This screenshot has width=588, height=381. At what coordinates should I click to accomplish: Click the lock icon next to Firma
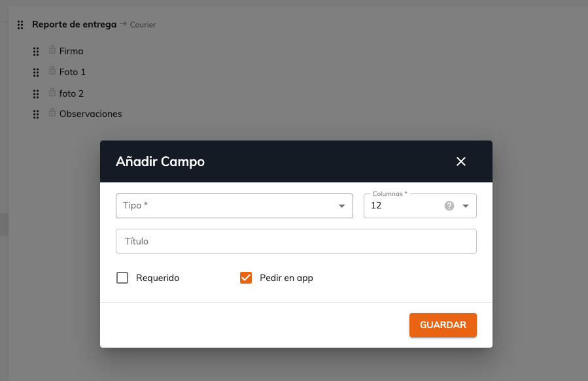(52, 50)
